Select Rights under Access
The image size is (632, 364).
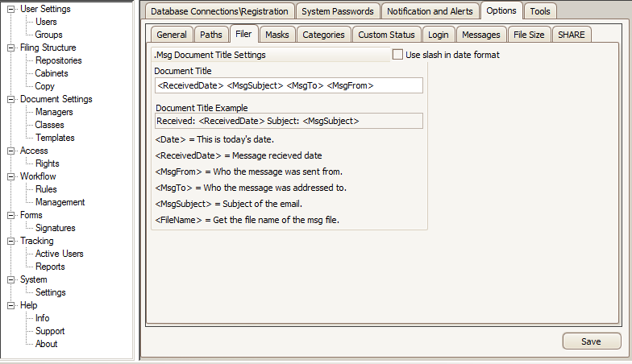(x=47, y=163)
